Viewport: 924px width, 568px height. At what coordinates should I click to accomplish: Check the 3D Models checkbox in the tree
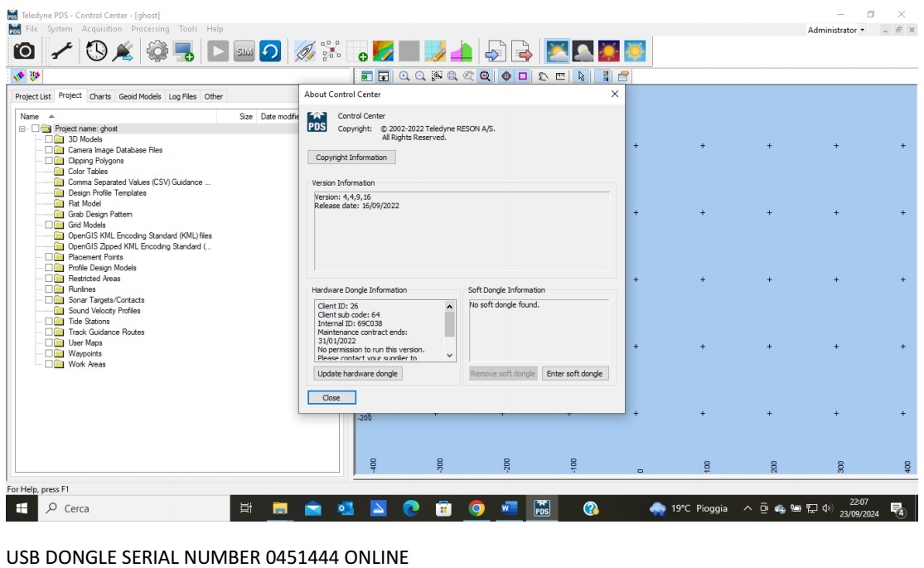[x=48, y=139]
